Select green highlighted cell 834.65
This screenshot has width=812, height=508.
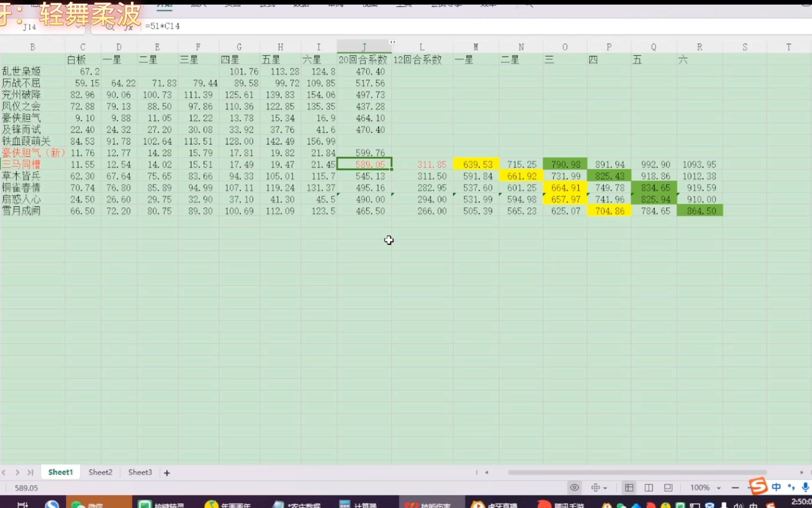click(654, 187)
